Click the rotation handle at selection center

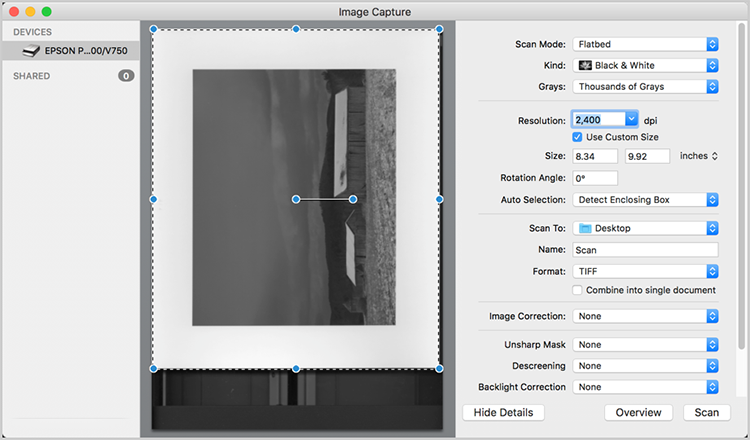(x=296, y=199)
